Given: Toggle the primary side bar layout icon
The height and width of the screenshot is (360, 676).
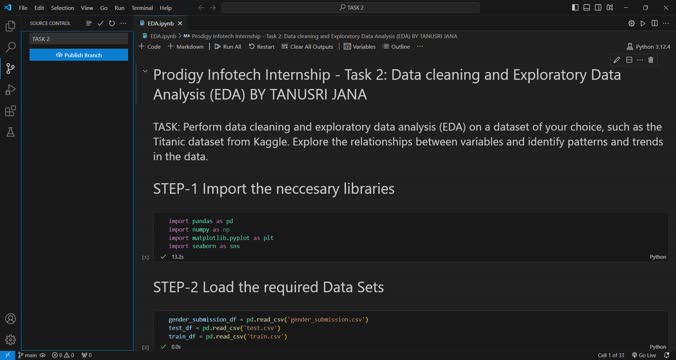Looking at the screenshot, I should click(575, 7).
